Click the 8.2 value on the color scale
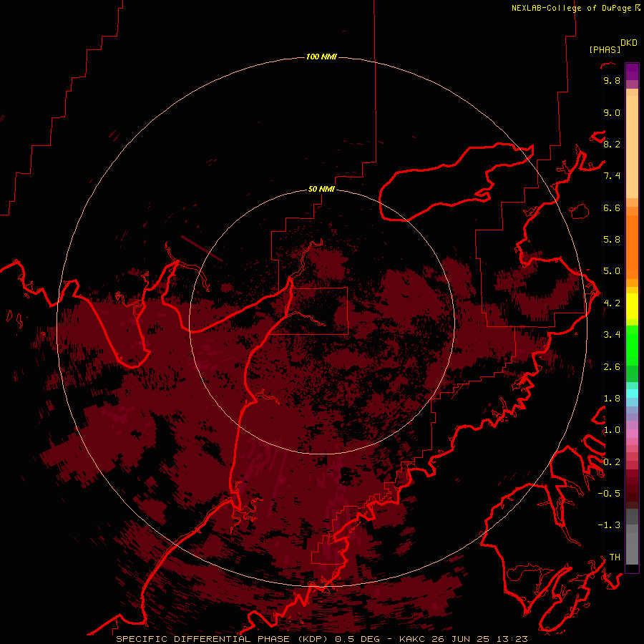This screenshot has height=644, width=644. coord(612,144)
